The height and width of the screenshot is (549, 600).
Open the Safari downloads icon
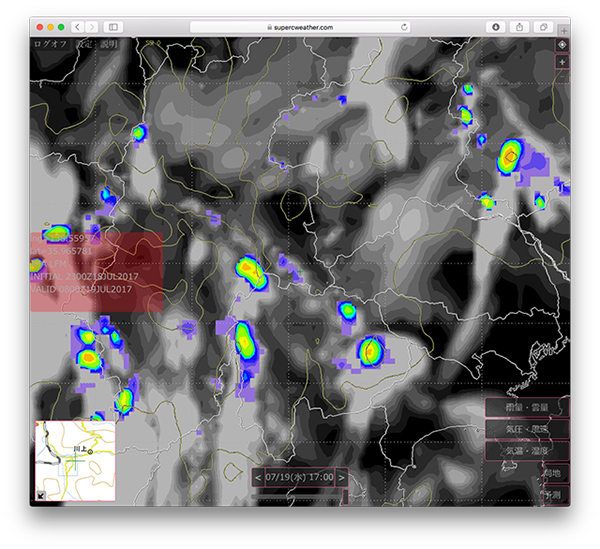point(497,26)
